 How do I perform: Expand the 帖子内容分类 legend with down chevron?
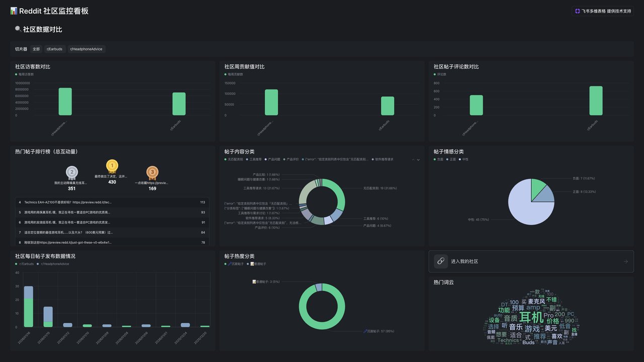418,159
